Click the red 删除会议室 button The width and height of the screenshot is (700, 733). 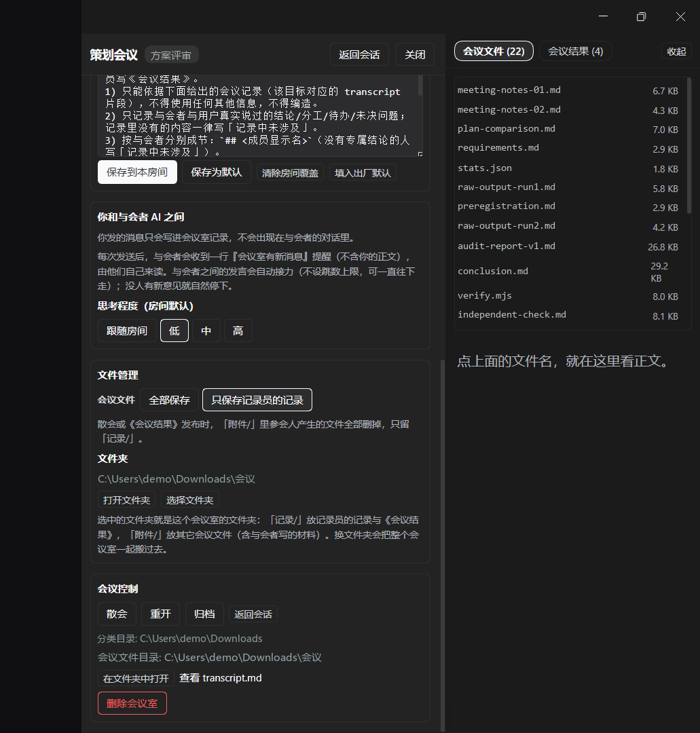[x=132, y=703]
